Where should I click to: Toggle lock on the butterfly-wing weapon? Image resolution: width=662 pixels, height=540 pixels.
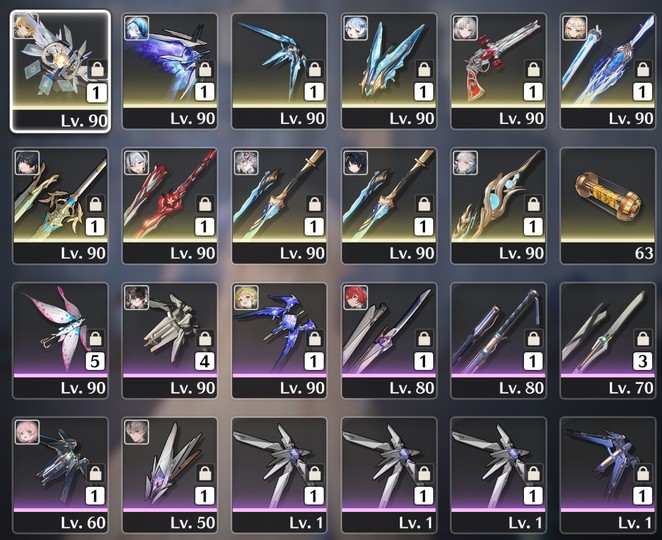point(95,339)
